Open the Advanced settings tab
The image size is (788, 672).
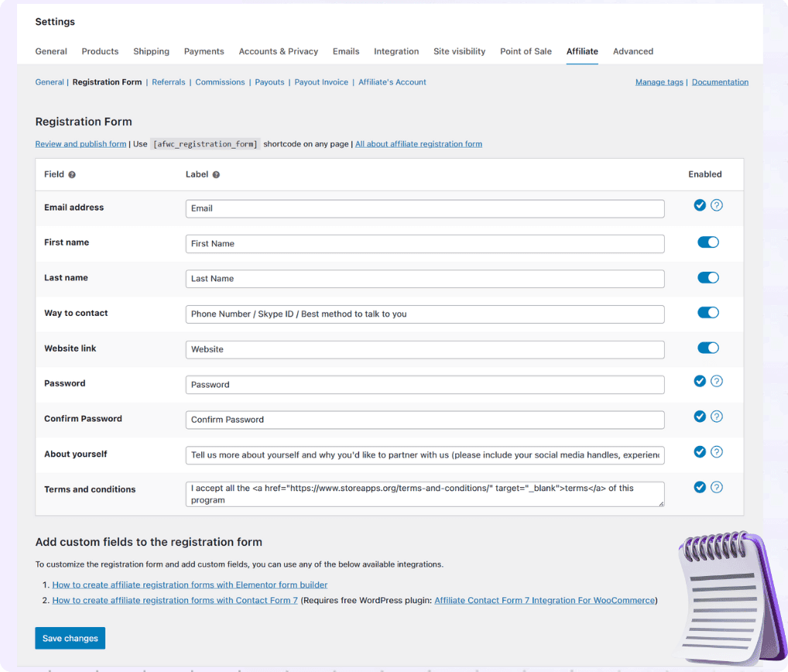632,51
